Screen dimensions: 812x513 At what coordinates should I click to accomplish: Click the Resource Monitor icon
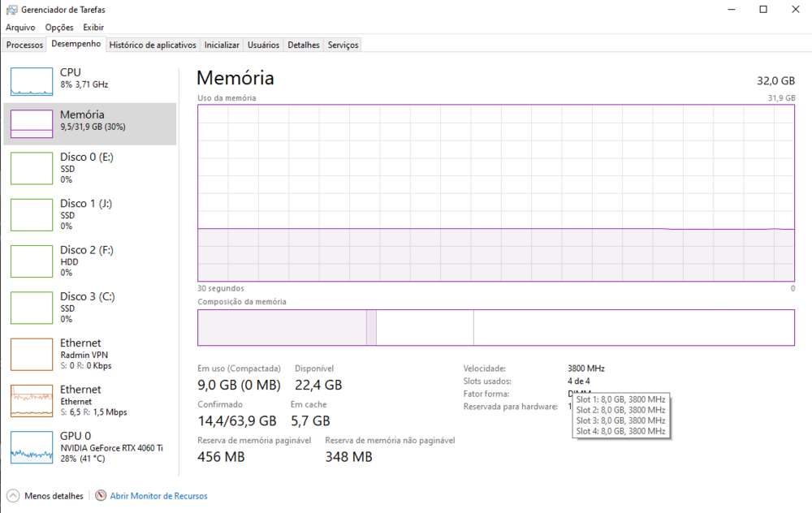click(x=101, y=496)
